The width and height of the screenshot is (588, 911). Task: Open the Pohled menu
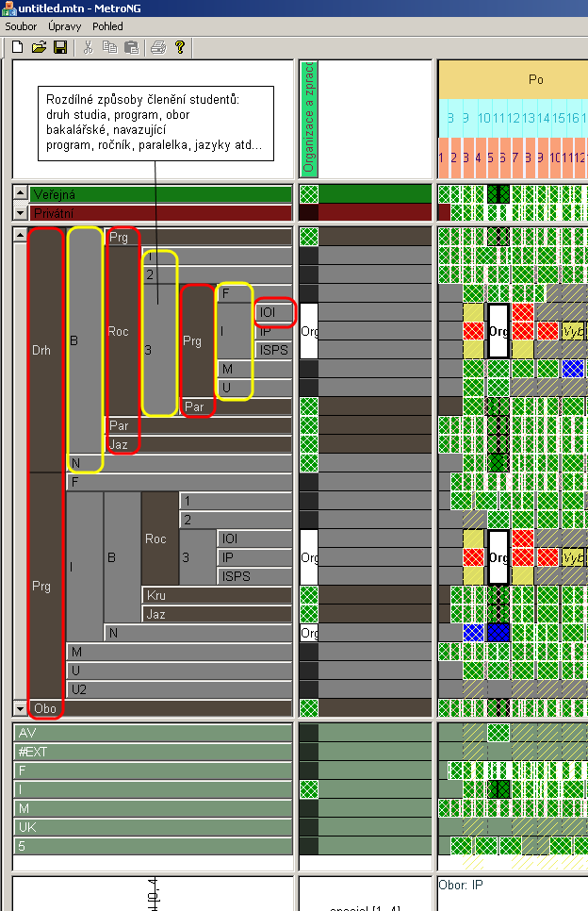pos(107,26)
